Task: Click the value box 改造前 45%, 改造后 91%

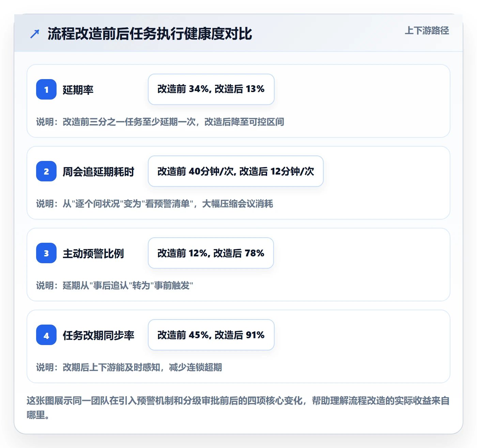Action: pyautogui.click(x=211, y=335)
